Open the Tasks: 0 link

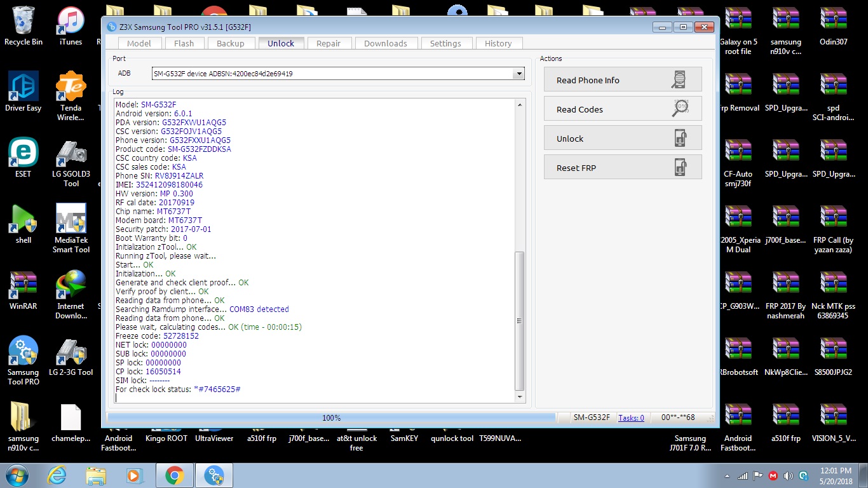tap(631, 417)
